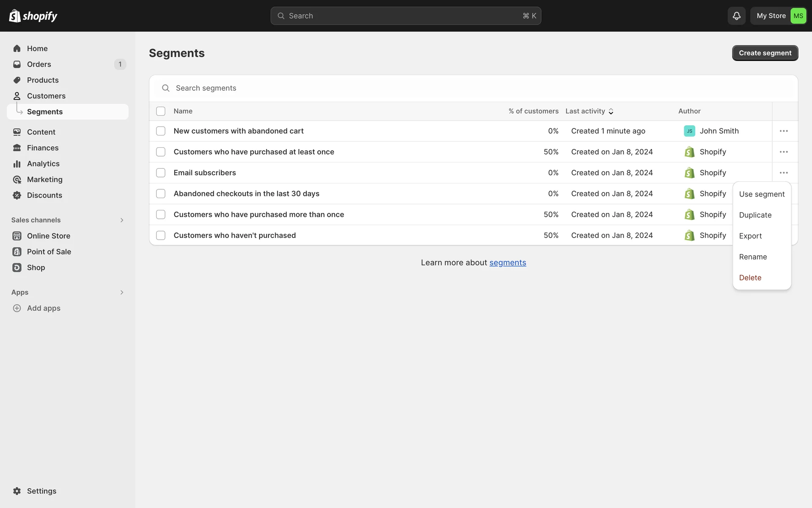
Task: Open Finances from sidebar icon
Action: click(17, 148)
